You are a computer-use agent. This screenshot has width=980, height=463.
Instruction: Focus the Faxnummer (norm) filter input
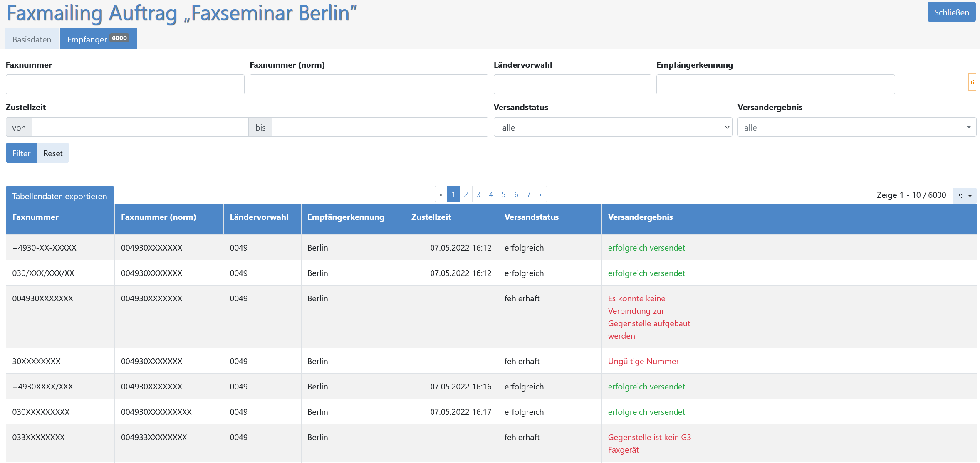tap(369, 84)
